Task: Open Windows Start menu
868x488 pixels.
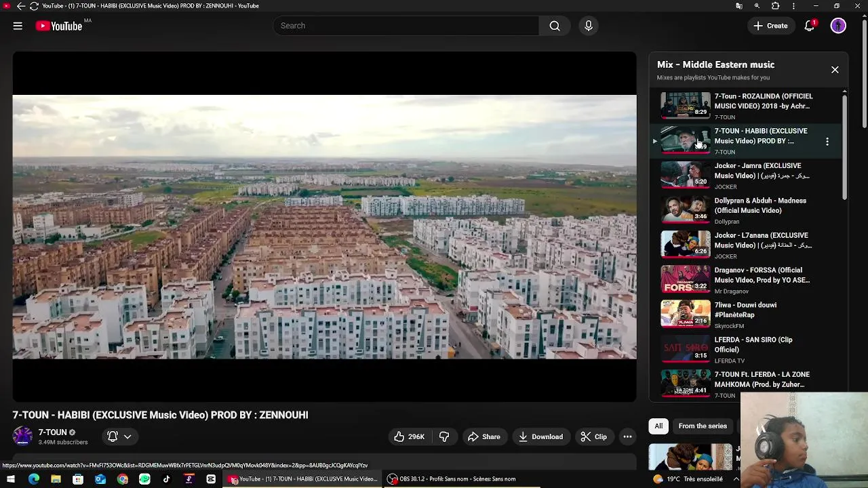Action: click(x=11, y=479)
